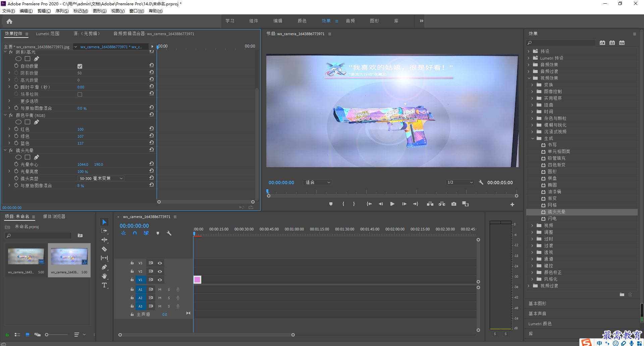Switch to the Lumetri 范围 tab
644x346 pixels.
(x=48, y=33)
